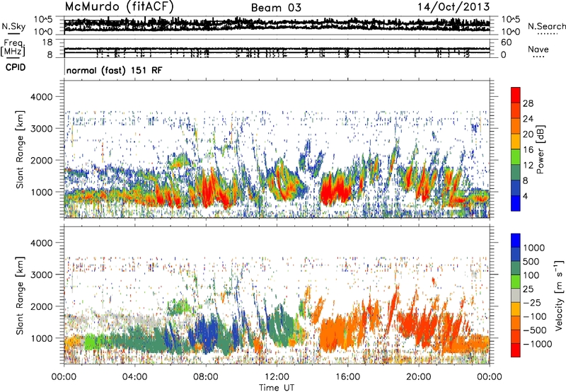Click the 'Beam 03' heading

point(276,8)
